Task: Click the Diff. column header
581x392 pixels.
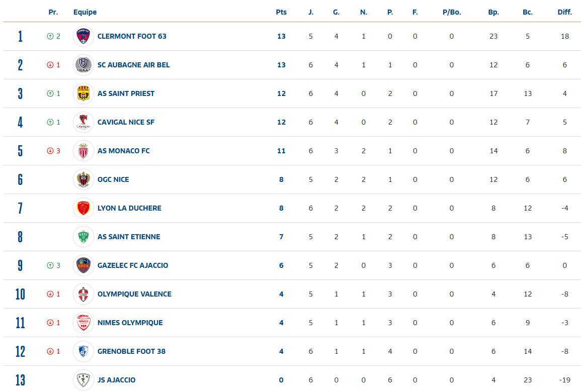Action: click(564, 12)
